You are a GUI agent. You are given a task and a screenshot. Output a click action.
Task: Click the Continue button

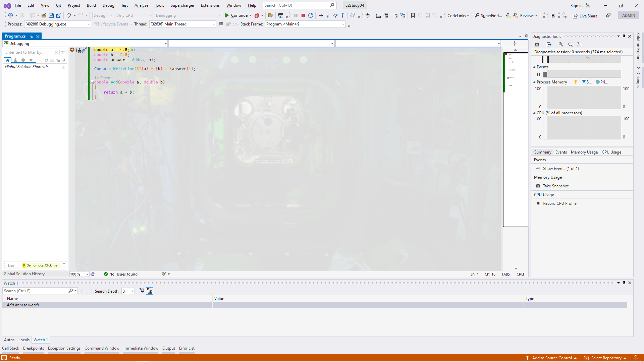(x=238, y=15)
